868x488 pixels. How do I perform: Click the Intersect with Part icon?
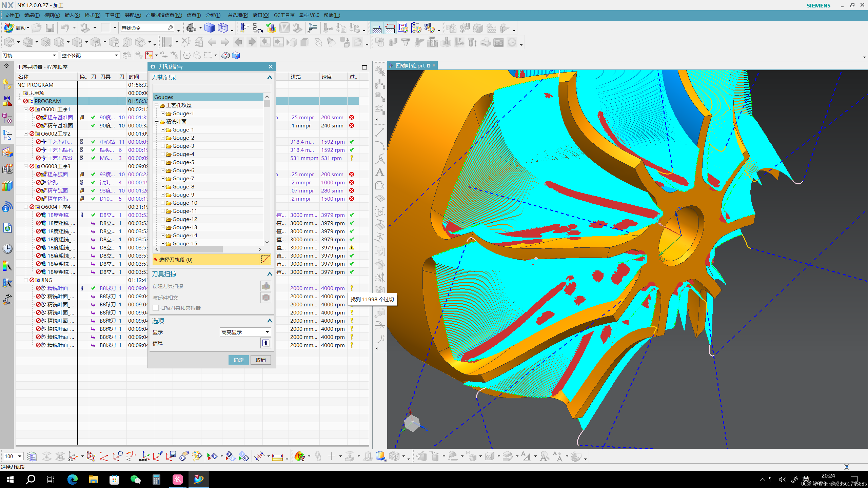point(266,298)
